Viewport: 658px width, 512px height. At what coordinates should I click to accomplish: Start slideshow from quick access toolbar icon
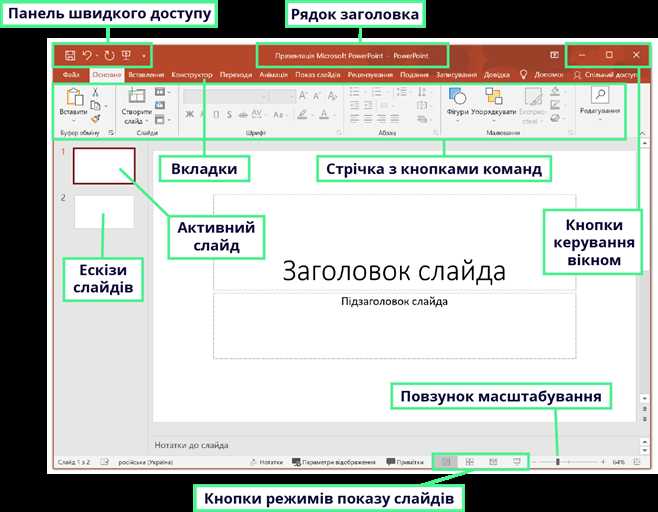(126, 55)
